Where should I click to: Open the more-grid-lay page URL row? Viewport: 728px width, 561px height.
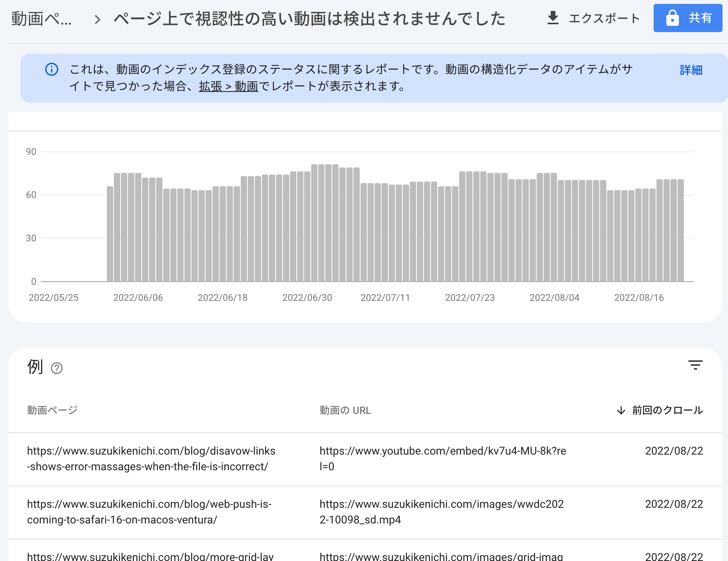[x=150, y=556]
